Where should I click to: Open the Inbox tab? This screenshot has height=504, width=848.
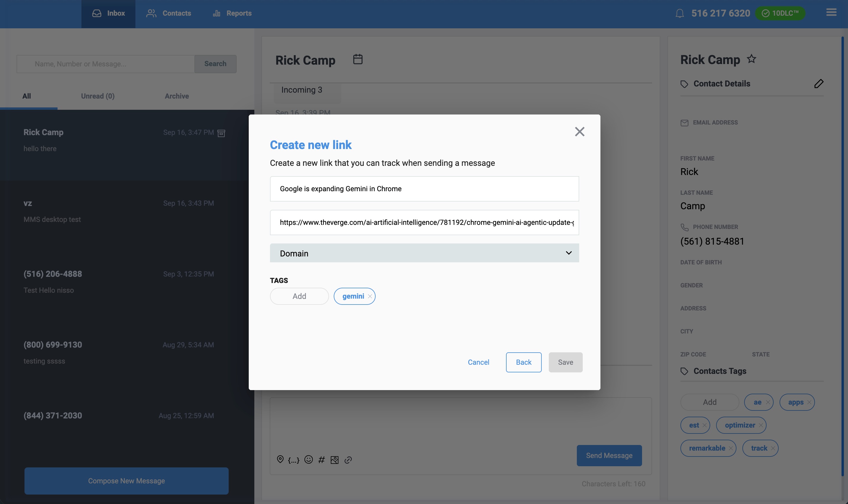(108, 14)
